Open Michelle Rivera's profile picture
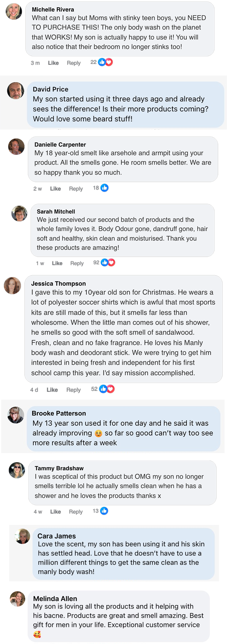The width and height of the screenshot is (227, 644). (x=14, y=12)
